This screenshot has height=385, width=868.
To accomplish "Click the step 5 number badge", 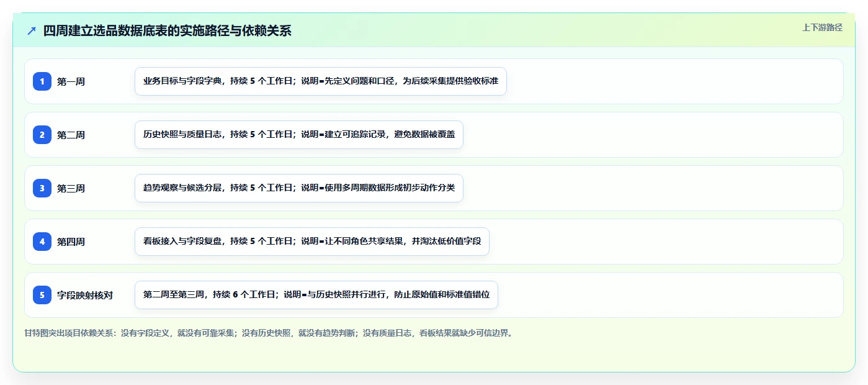I will click(x=42, y=295).
